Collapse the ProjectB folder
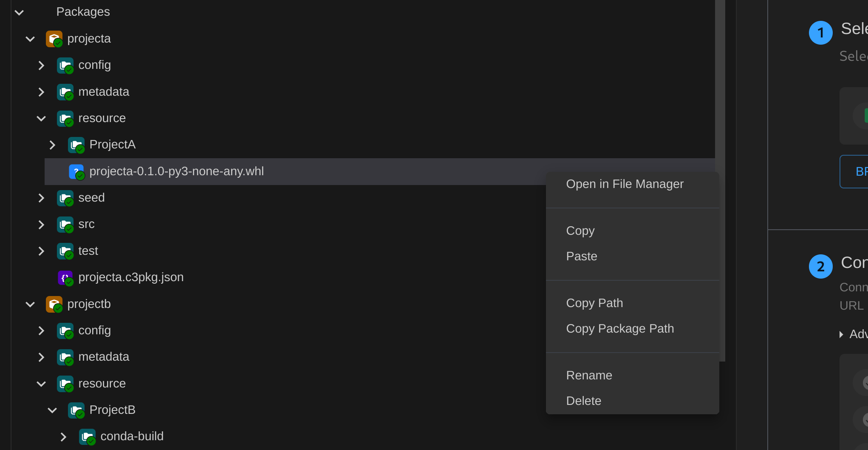Screen dimensions: 868x450 [x=52, y=410]
